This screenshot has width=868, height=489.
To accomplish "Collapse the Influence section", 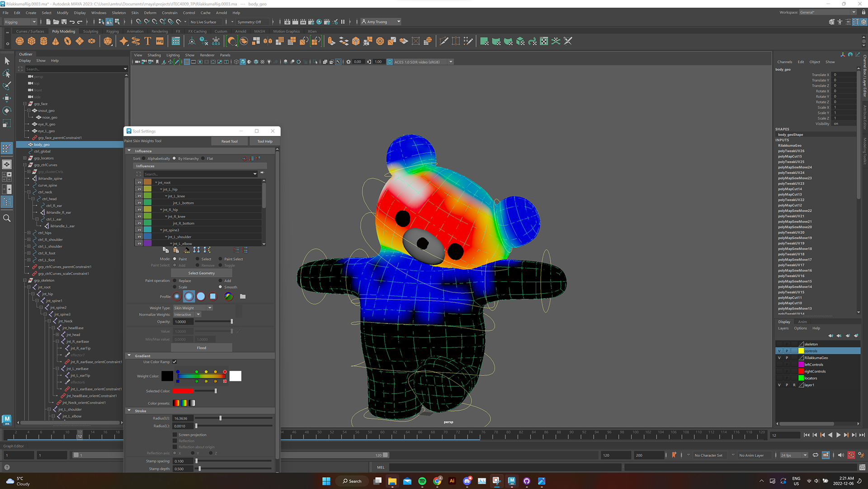I will (x=129, y=151).
